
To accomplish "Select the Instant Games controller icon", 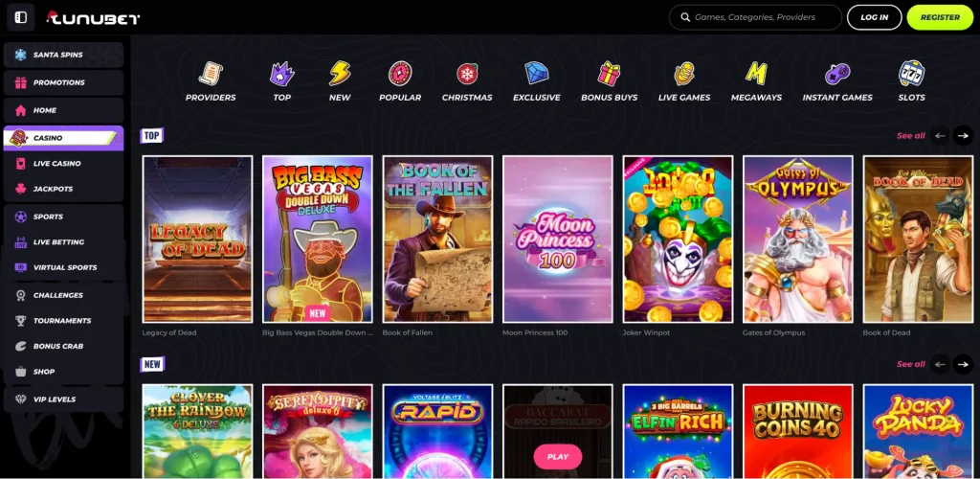I will coord(837,74).
